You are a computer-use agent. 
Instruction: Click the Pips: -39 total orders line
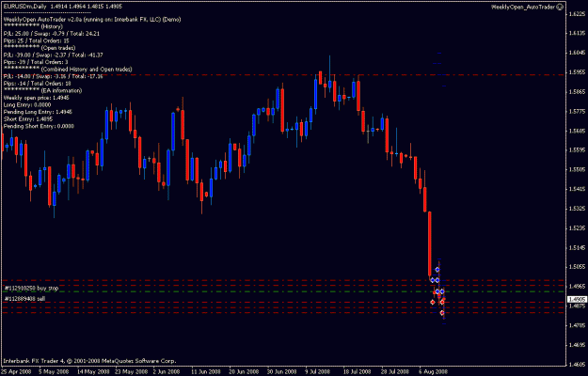[36, 62]
